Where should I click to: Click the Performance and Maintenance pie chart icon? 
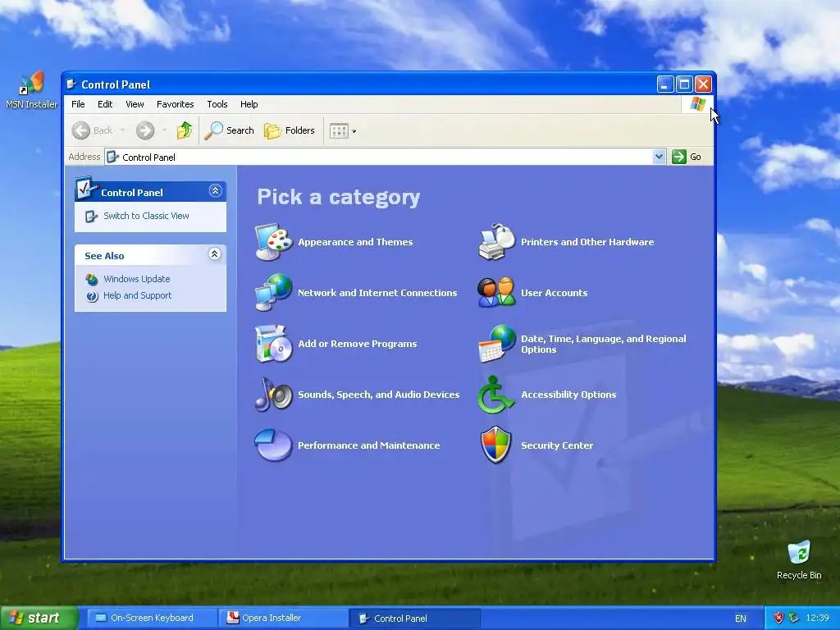pyautogui.click(x=274, y=445)
